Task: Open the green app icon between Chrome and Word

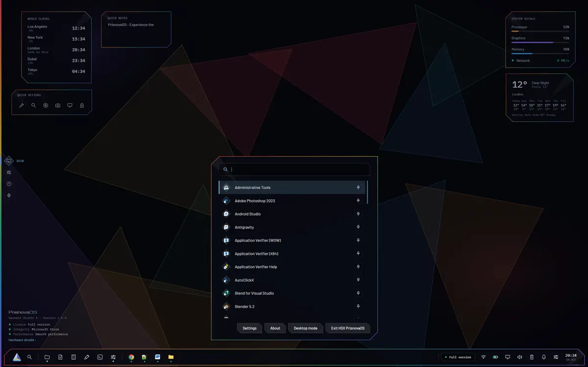Action: pos(145,357)
